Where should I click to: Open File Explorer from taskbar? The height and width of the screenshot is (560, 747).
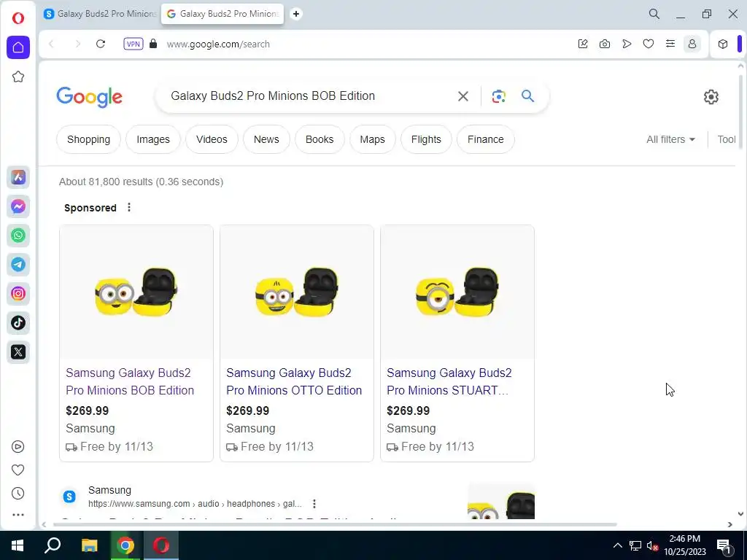[x=89, y=545]
